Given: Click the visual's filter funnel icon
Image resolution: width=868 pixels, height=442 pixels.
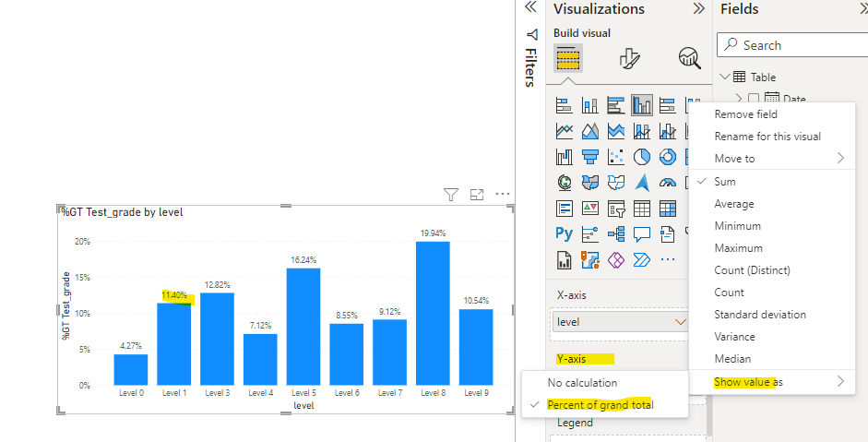Looking at the screenshot, I should [451, 195].
